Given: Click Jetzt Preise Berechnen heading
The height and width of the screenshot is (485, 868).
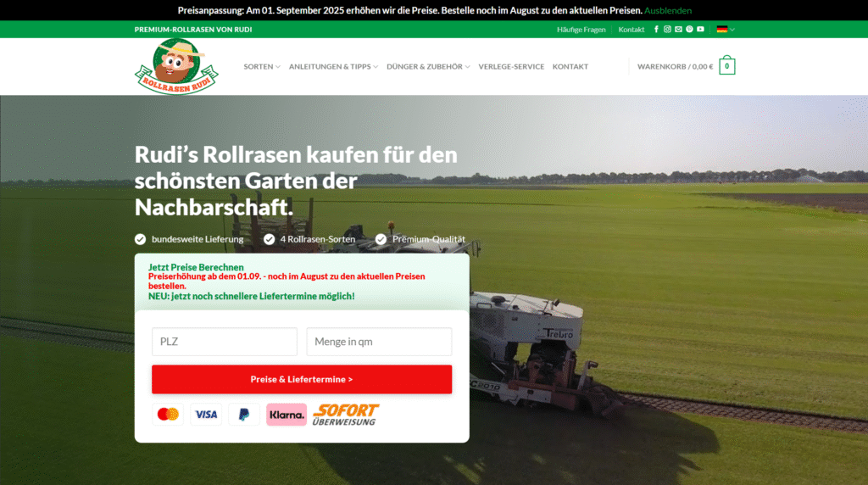Looking at the screenshot, I should [196, 267].
